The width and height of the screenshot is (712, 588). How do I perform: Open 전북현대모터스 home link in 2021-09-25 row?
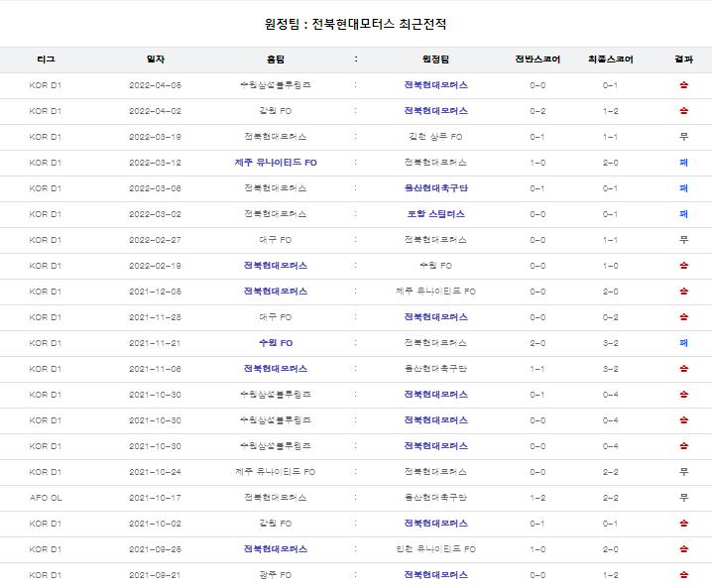tap(276, 549)
